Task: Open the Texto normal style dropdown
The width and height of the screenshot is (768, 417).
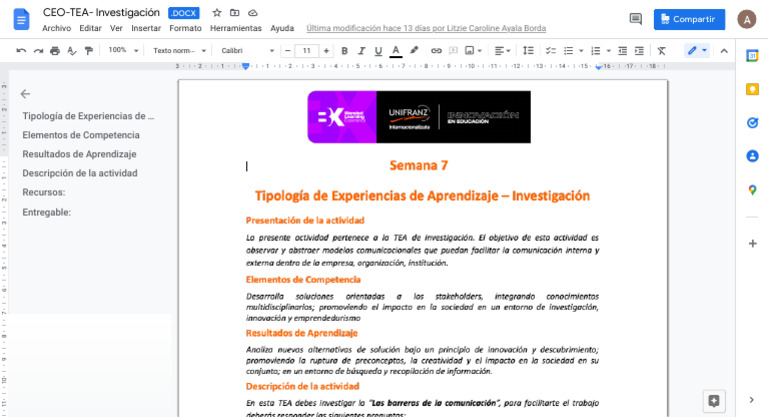Action: [x=179, y=50]
